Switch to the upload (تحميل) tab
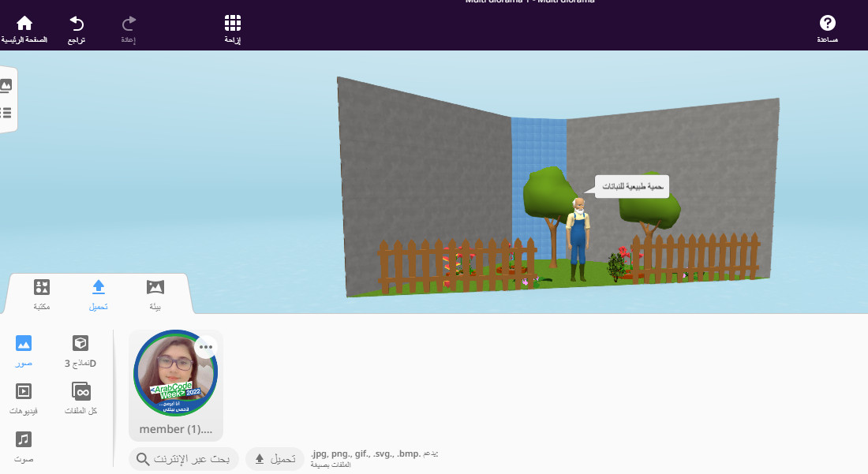The width and height of the screenshot is (868, 474). (99, 295)
